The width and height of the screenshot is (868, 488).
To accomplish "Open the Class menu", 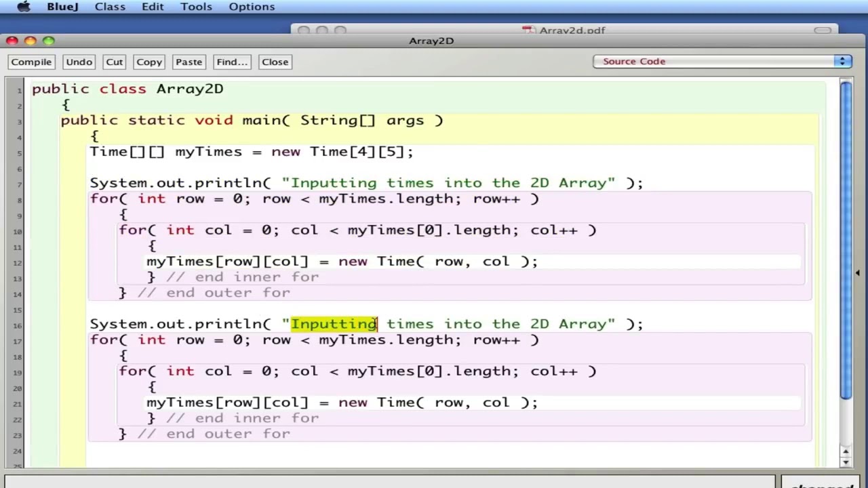I will point(110,7).
